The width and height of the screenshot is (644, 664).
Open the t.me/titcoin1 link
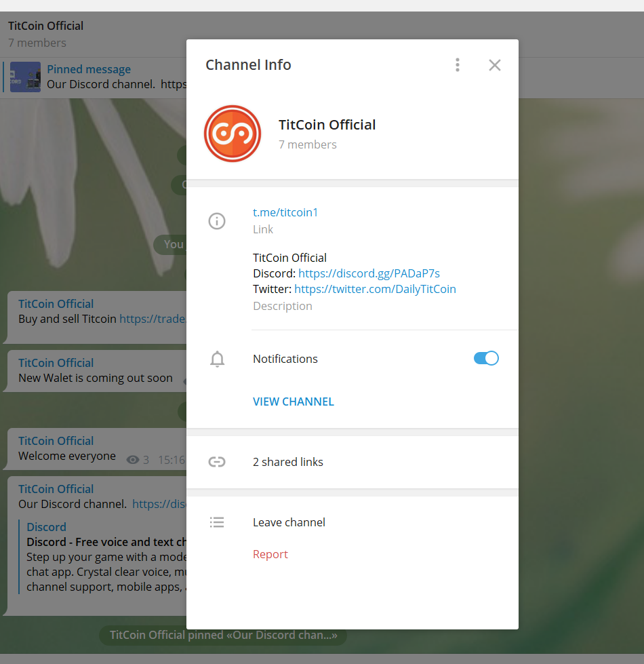285,212
